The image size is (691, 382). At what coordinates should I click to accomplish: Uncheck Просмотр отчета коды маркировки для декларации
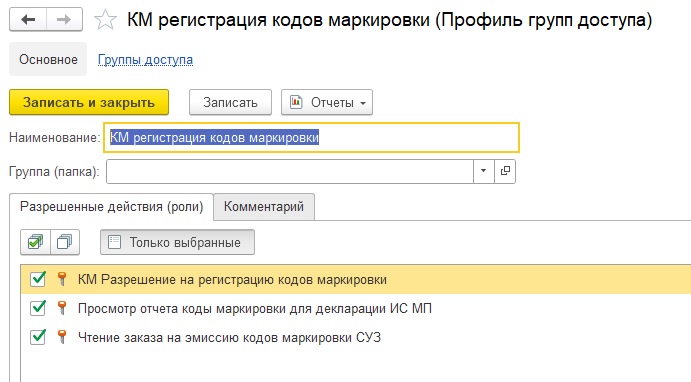click(x=38, y=308)
